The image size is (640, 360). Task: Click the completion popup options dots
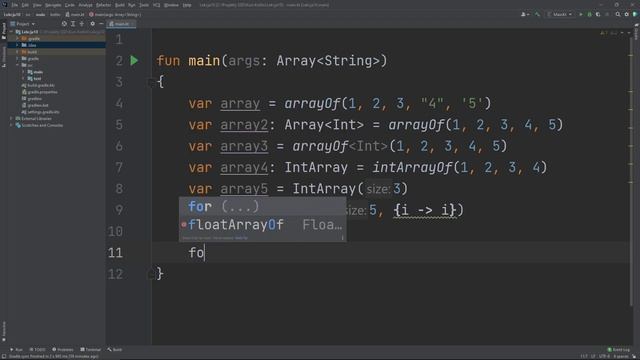click(x=342, y=238)
